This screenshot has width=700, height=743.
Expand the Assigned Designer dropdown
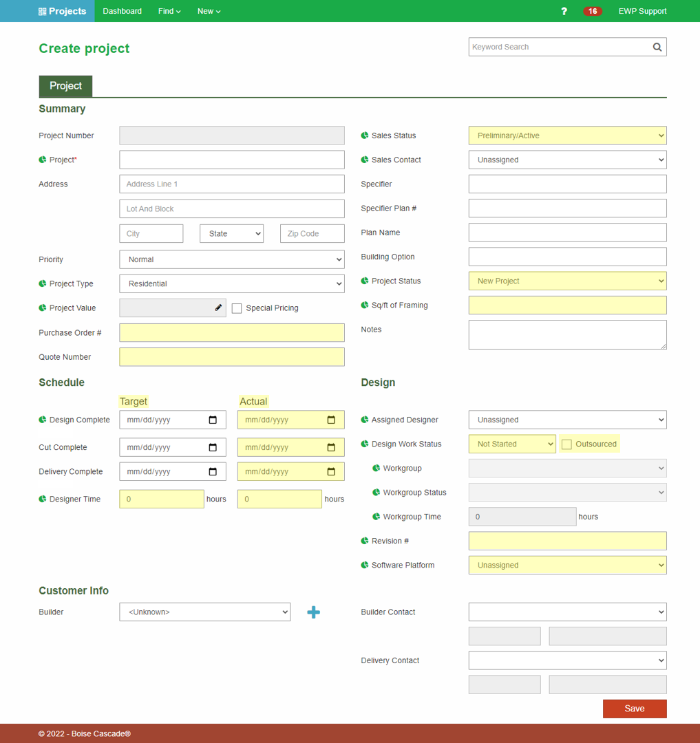point(567,420)
